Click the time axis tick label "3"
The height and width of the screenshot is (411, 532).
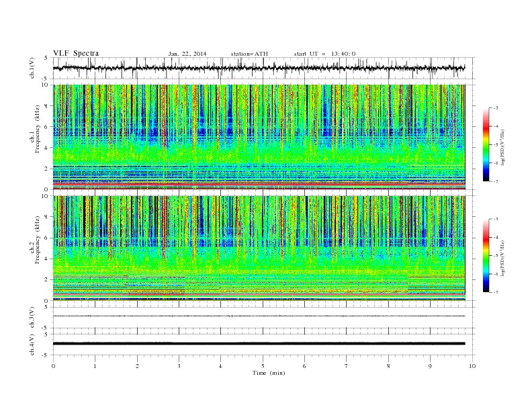click(x=179, y=366)
